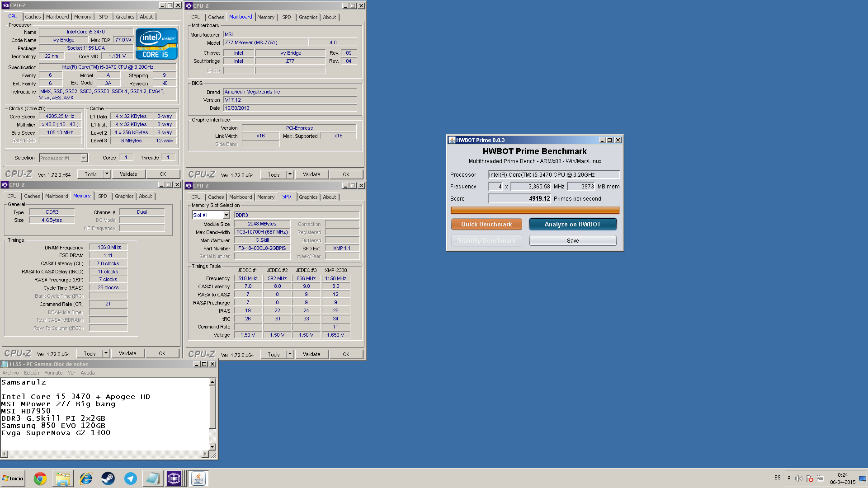Click the HWBOT Processor name field
Image resolution: width=868 pixels, height=488 pixels.
[554, 174]
